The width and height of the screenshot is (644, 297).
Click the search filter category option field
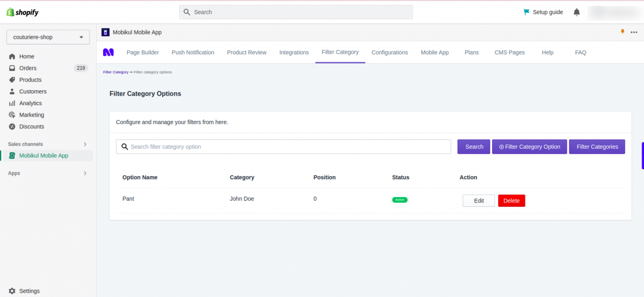click(x=283, y=147)
